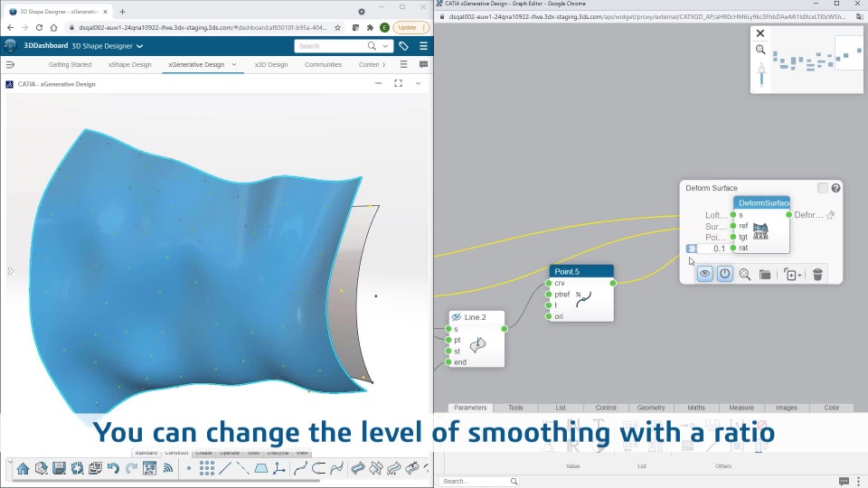Click folder icon in Deform Surface toolbar
Image resolution: width=868 pixels, height=488 pixels.
765,275
